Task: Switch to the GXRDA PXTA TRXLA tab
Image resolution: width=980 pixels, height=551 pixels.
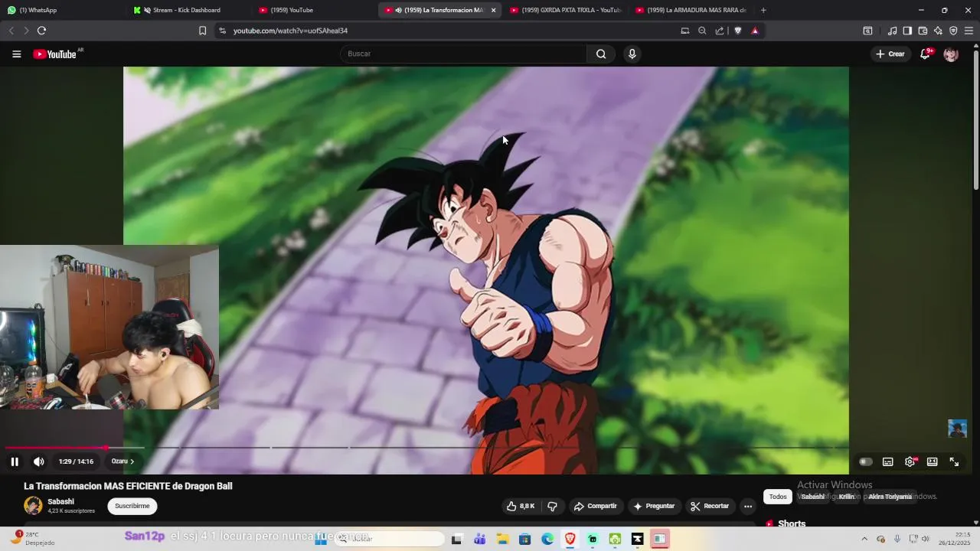Action: coord(565,10)
